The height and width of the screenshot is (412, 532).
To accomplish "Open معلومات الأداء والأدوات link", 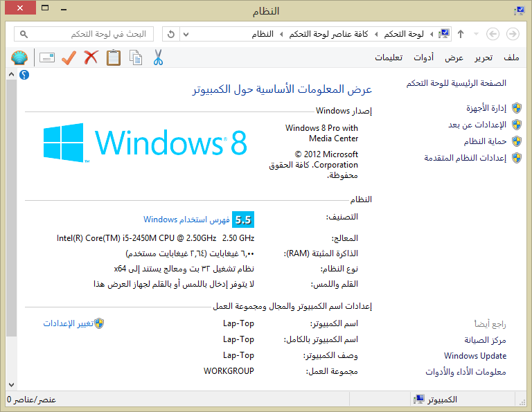I will pyautogui.click(x=465, y=372).
